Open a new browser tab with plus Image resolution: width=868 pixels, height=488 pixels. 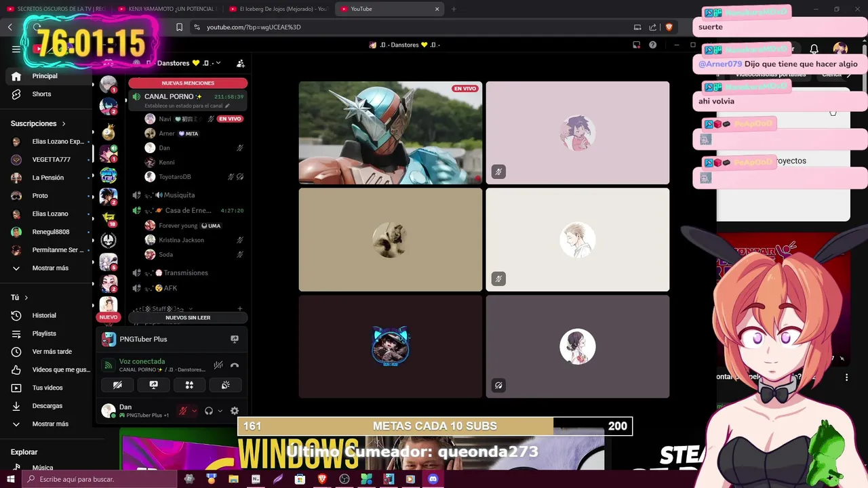[454, 9]
